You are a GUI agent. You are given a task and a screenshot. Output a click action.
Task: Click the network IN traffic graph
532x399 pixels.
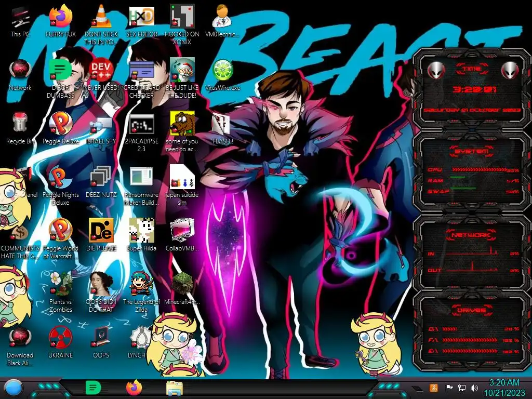pyautogui.click(x=472, y=251)
